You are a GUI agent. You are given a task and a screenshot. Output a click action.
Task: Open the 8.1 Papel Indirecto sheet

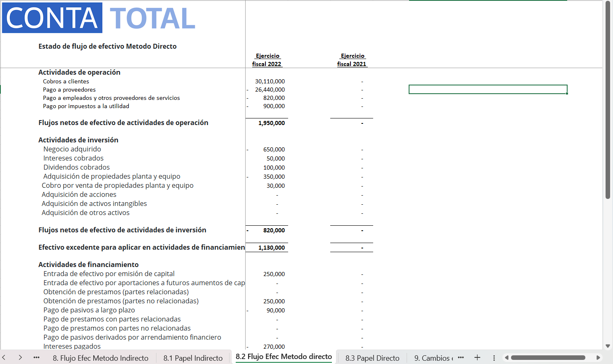(x=193, y=358)
